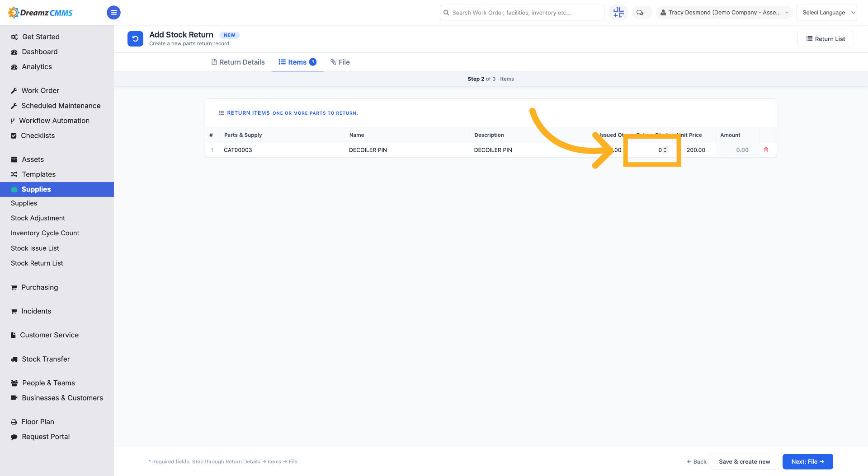The image size is (868, 476).
Task: Delete the CAT00003 row with trash icon
Action: point(766,150)
